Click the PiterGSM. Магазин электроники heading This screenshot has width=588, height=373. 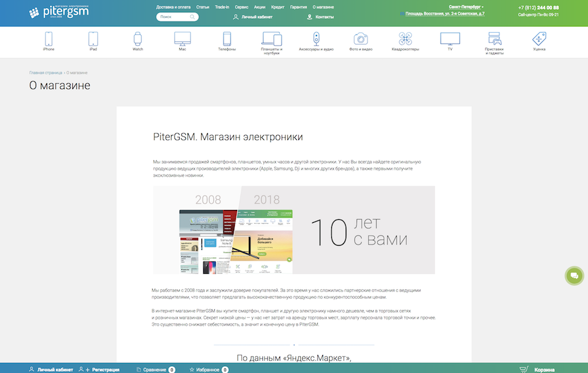point(228,137)
